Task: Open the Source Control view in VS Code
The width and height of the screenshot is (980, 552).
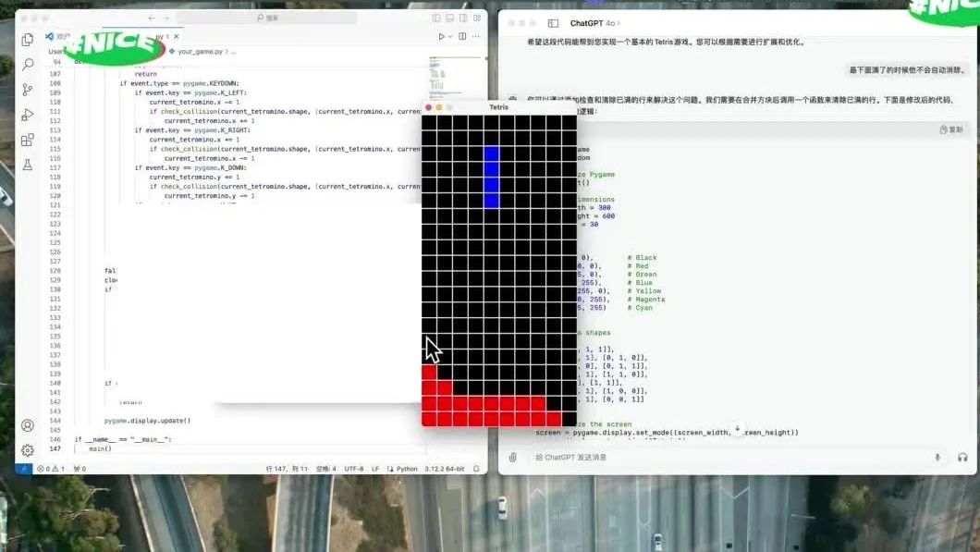Action: point(28,90)
